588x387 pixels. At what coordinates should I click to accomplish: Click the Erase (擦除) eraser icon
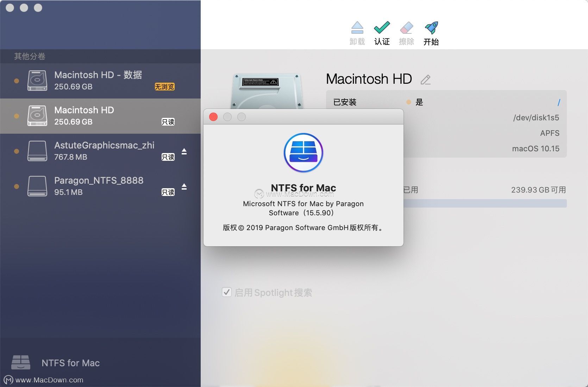pos(406,28)
